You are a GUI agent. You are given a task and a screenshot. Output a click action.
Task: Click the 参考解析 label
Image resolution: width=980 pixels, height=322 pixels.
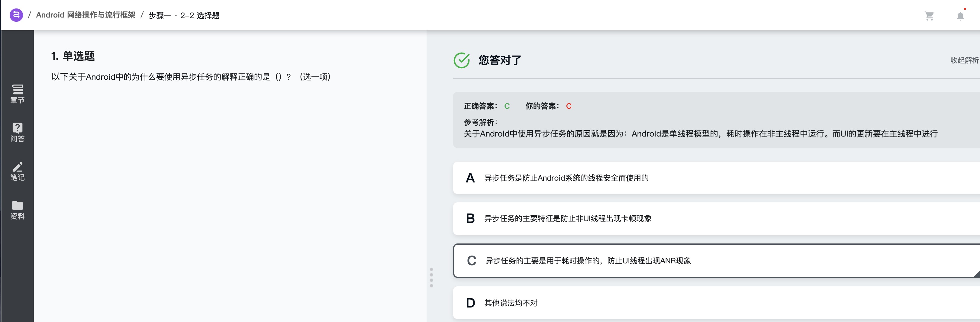481,122
